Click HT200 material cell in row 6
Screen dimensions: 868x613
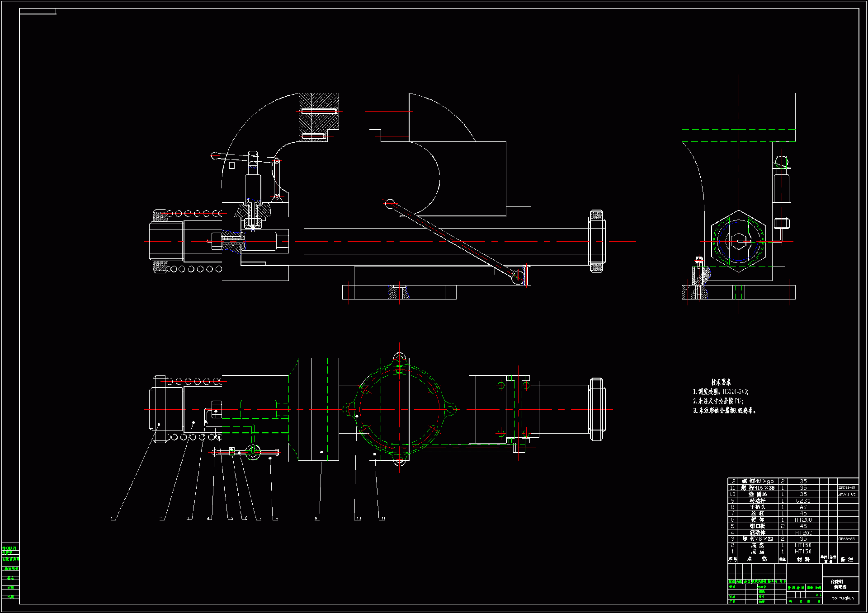pos(803,520)
